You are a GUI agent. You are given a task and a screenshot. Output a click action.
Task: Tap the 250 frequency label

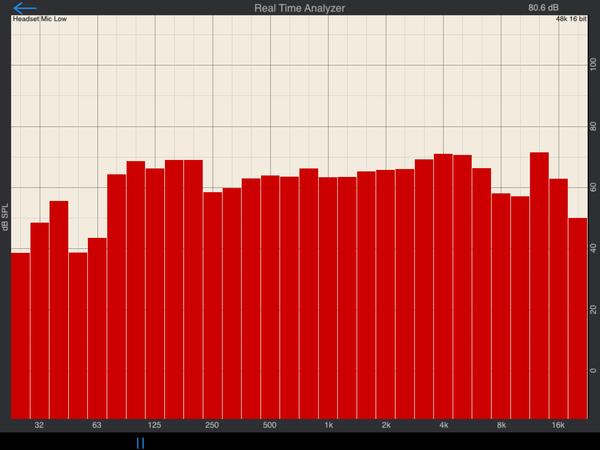212,425
